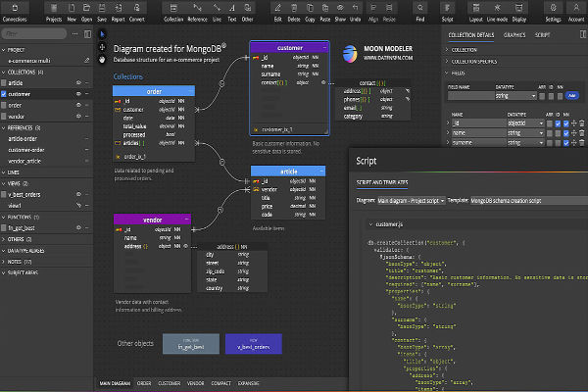The height and width of the screenshot is (392, 588).
Task: Select the SCRIPT AND TEMPLATES tab
Action: pos(382,182)
